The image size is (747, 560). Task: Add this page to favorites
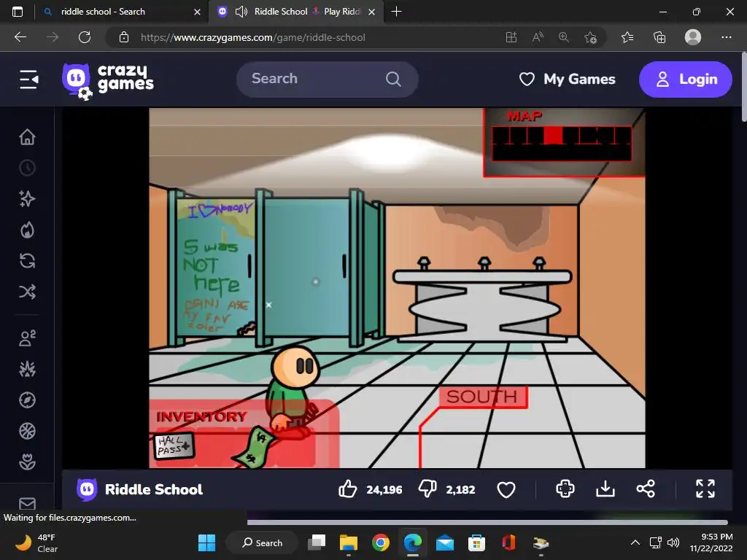pos(590,37)
